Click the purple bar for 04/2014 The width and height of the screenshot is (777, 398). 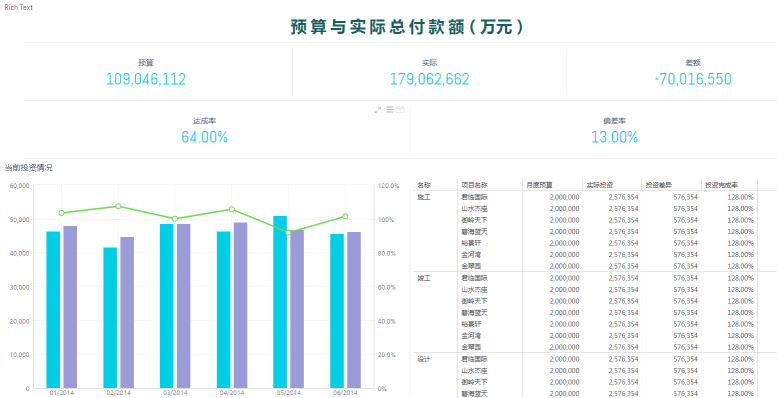pos(241,305)
